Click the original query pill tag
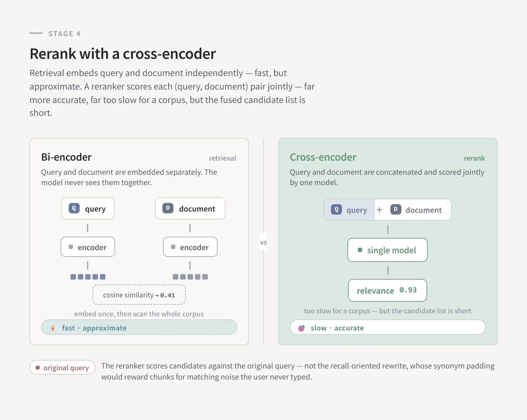Viewport: 527px width, 420px height. pyautogui.click(x=63, y=367)
